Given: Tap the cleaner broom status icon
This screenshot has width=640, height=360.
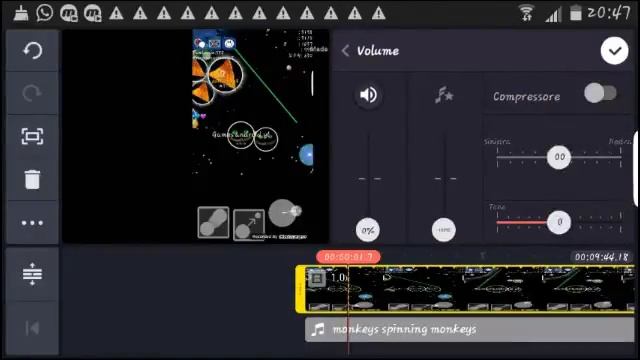Looking at the screenshot, I should coord(21,13).
